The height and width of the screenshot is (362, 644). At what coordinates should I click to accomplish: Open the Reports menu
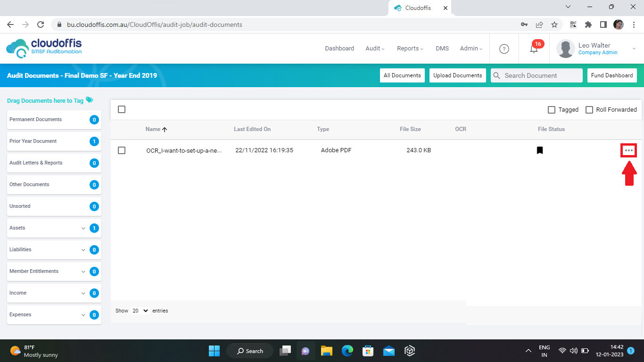coord(410,49)
